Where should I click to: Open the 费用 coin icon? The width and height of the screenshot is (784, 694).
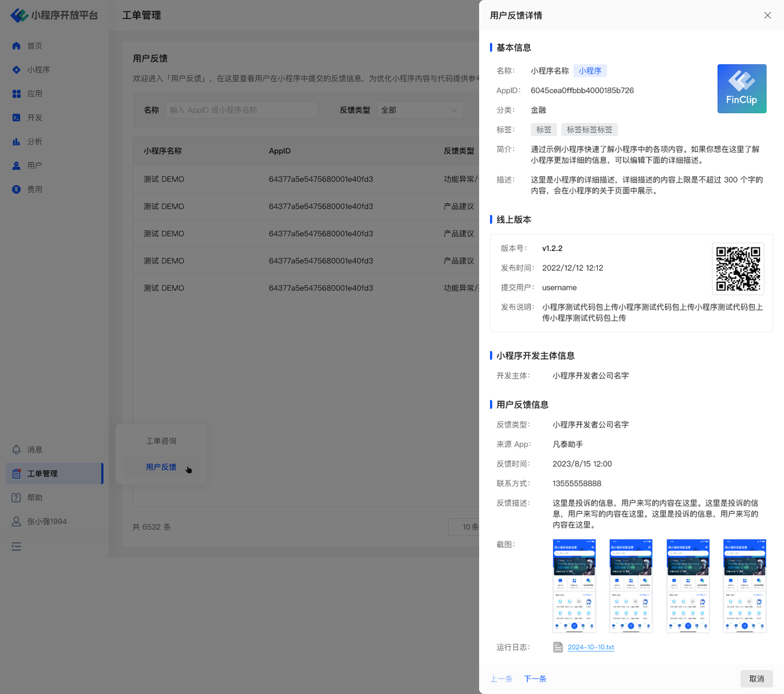pos(17,189)
